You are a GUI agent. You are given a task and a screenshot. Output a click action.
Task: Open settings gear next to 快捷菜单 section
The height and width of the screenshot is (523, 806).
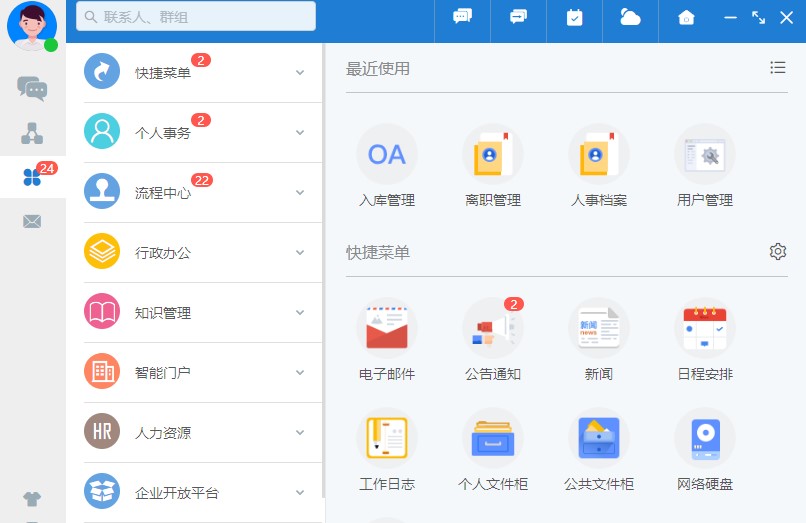(x=778, y=251)
